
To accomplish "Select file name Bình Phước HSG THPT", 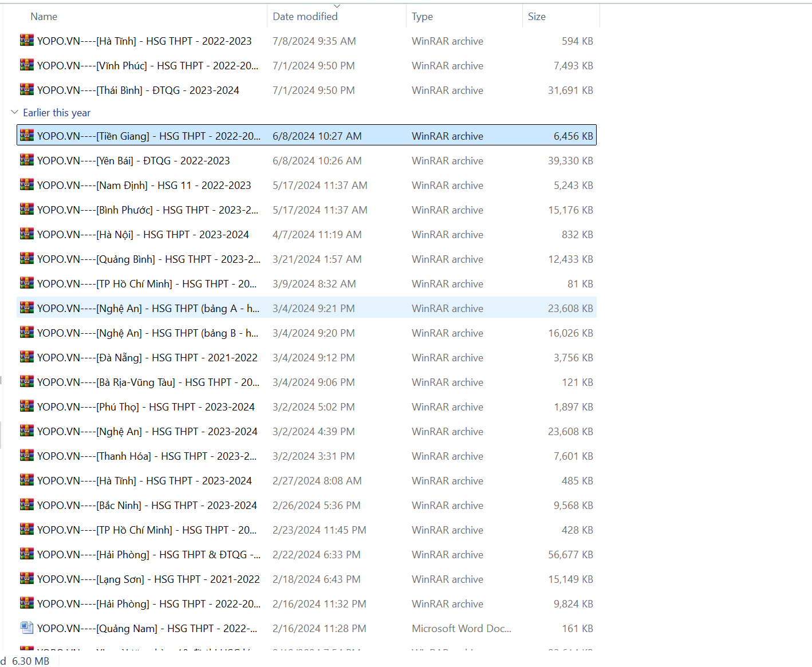I will pos(148,210).
